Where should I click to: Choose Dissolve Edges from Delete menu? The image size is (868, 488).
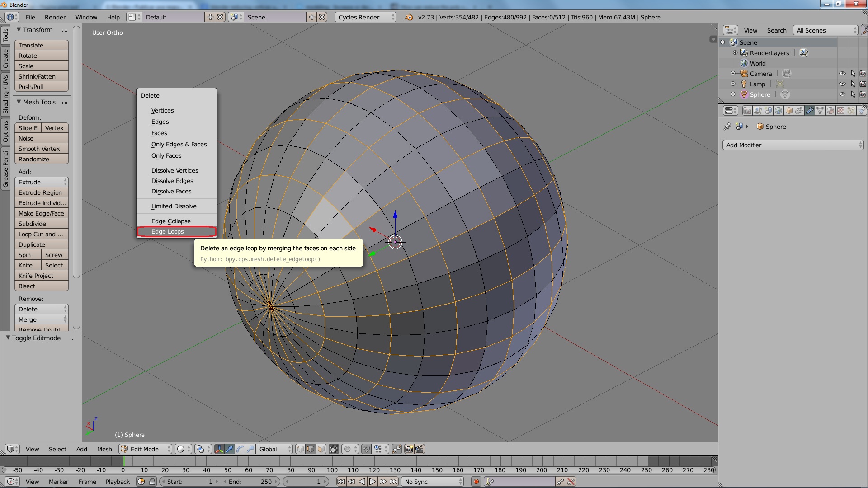pos(172,181)
